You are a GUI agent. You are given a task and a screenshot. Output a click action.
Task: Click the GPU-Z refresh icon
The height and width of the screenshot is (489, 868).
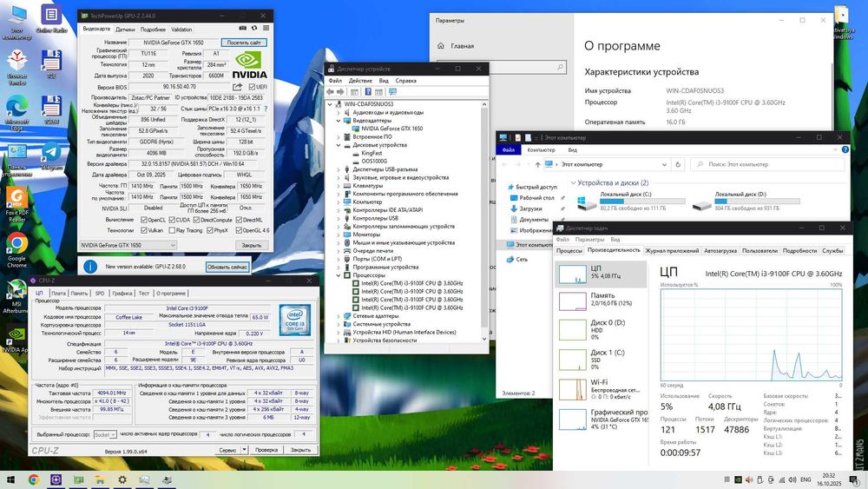[x=254, y=29]
